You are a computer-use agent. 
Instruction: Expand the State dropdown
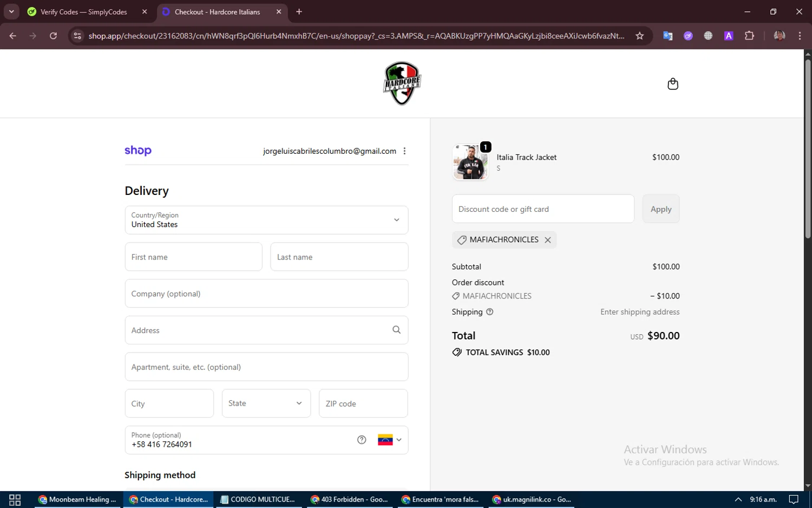point(266,403)
